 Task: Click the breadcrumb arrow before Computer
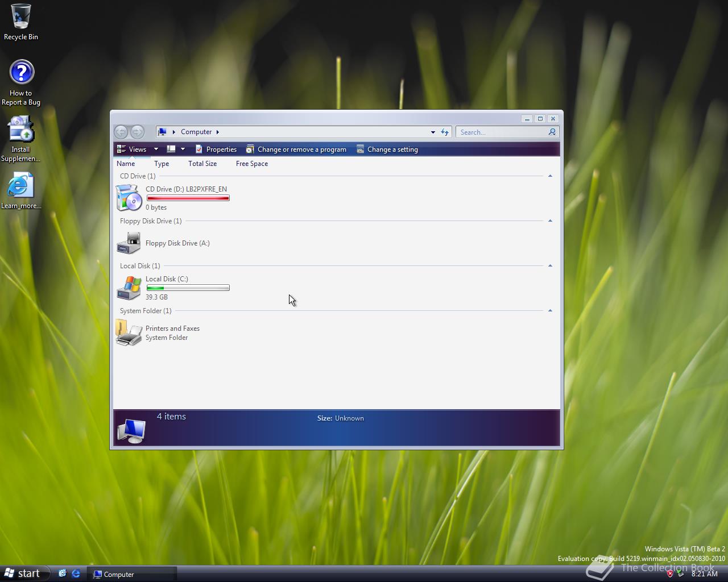pos(173,132)
